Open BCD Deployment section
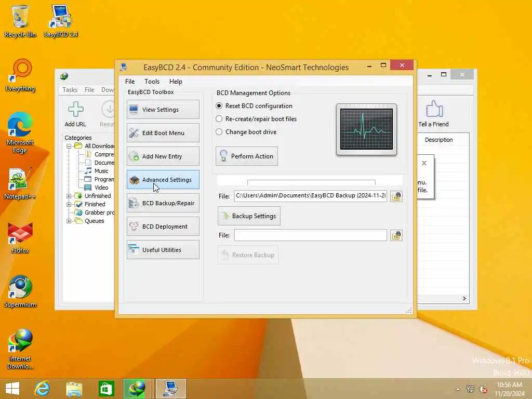Screen dimensions: 532x399 163,227
